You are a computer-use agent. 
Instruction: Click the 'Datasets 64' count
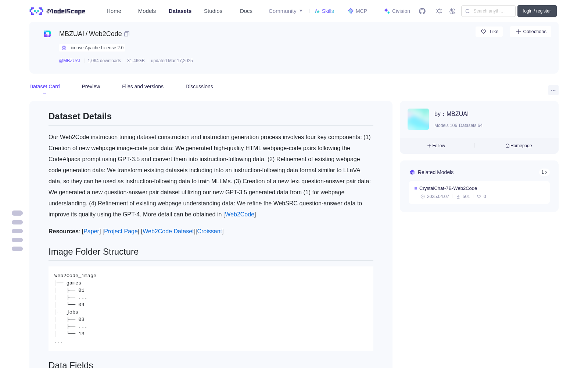point(471,125)
